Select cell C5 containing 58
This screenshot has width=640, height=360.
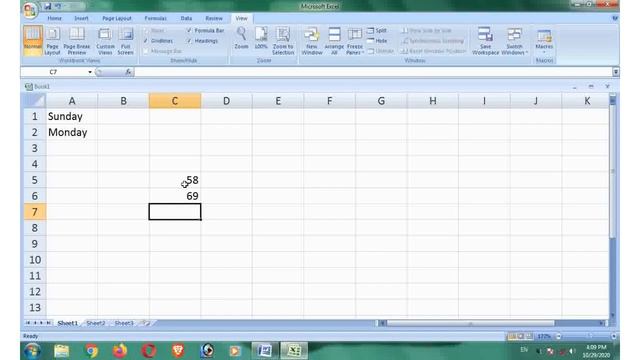coord(175,180)
